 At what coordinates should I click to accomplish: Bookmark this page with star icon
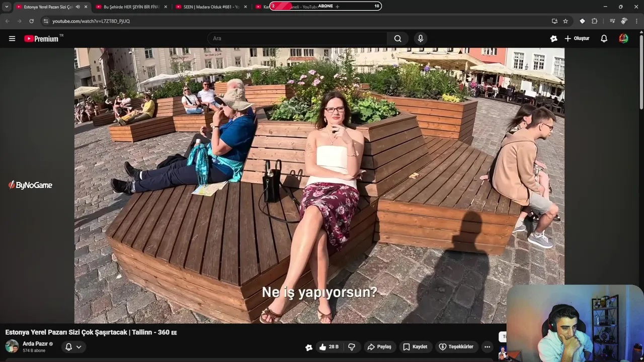pyautogui.click(x=566, y=21)
